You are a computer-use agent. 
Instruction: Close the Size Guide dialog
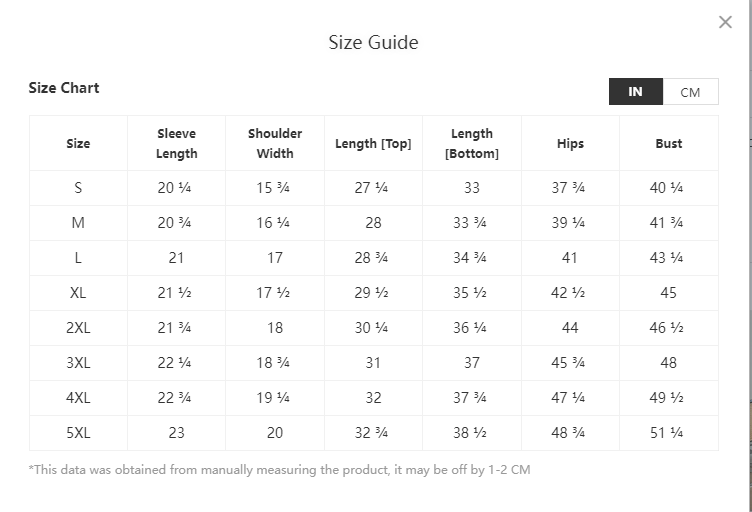(725, 23)
